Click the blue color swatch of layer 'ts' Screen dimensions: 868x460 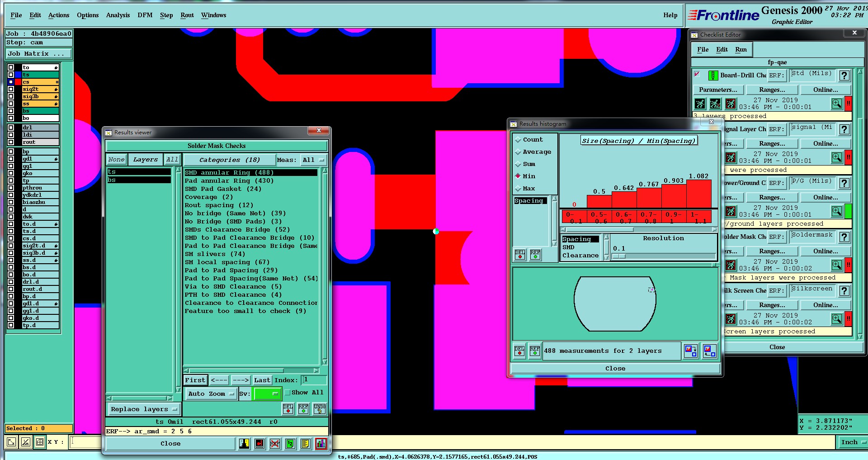click(x=19, y=75)
